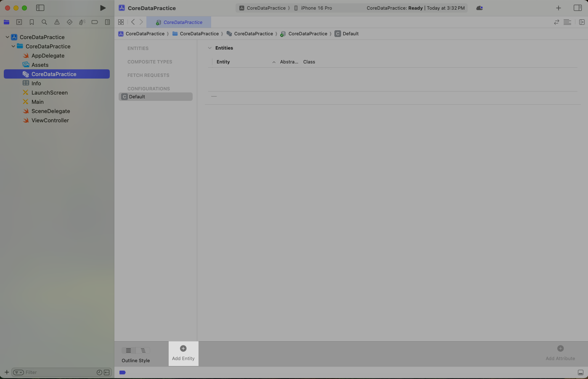
Task: Click the folder CoreDataPractice breadcrumb
Action: pyautogui.click(x=196, y=34)
